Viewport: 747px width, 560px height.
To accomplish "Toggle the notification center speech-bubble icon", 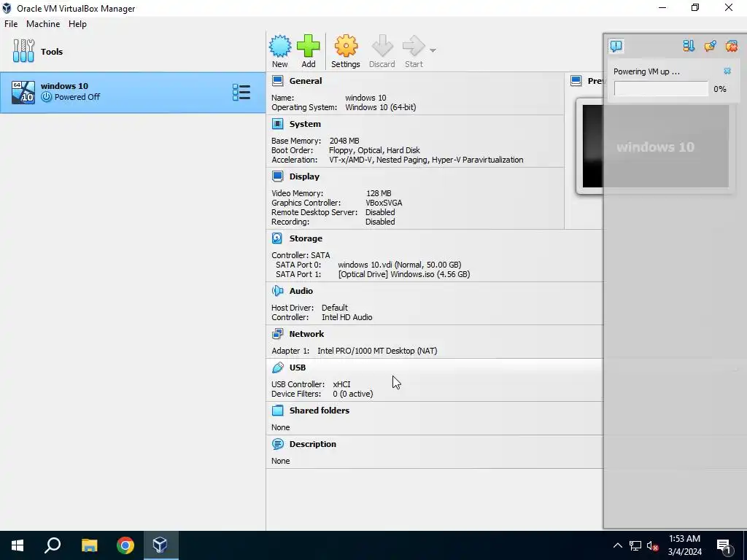I will point(616,46).
